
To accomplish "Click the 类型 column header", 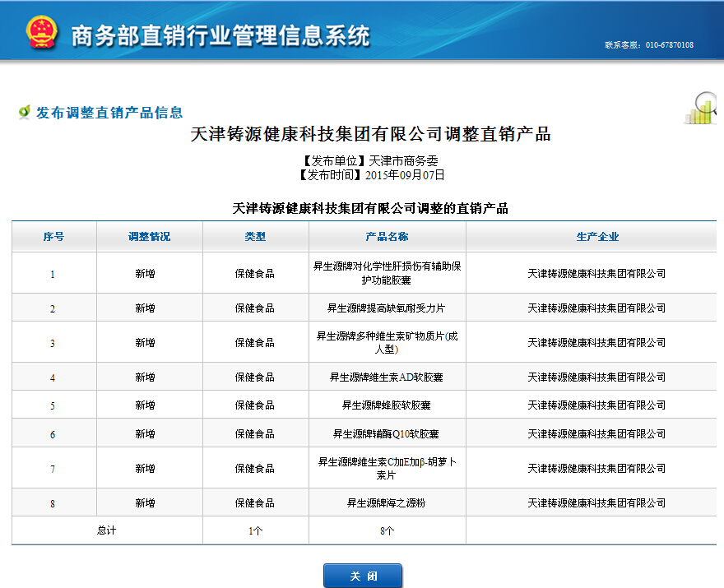I will [255, 237].
